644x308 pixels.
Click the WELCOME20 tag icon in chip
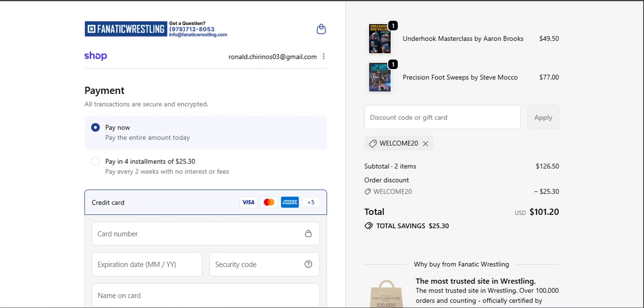point(373,144)
